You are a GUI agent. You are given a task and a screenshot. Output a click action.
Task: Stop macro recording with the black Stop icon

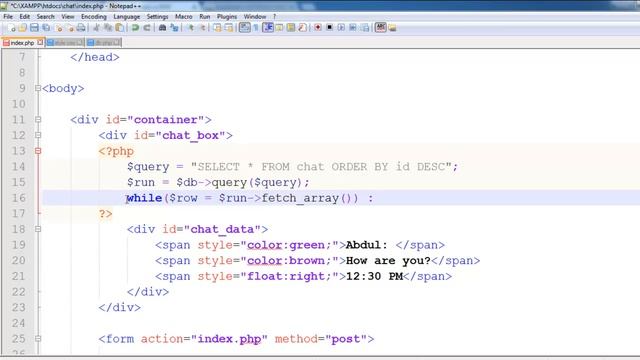coord(329,28)
